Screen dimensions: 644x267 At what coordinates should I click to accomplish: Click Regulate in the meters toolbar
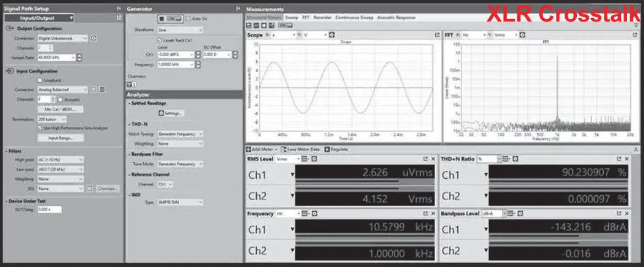327,149
